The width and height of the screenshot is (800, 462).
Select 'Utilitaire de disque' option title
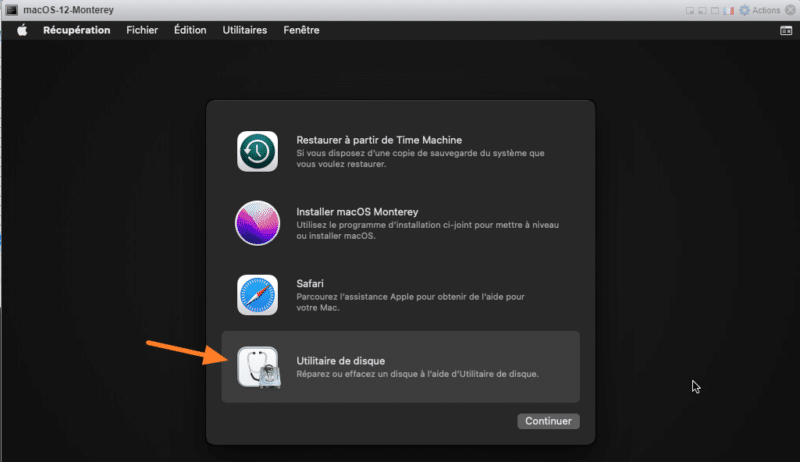[340, 361]
